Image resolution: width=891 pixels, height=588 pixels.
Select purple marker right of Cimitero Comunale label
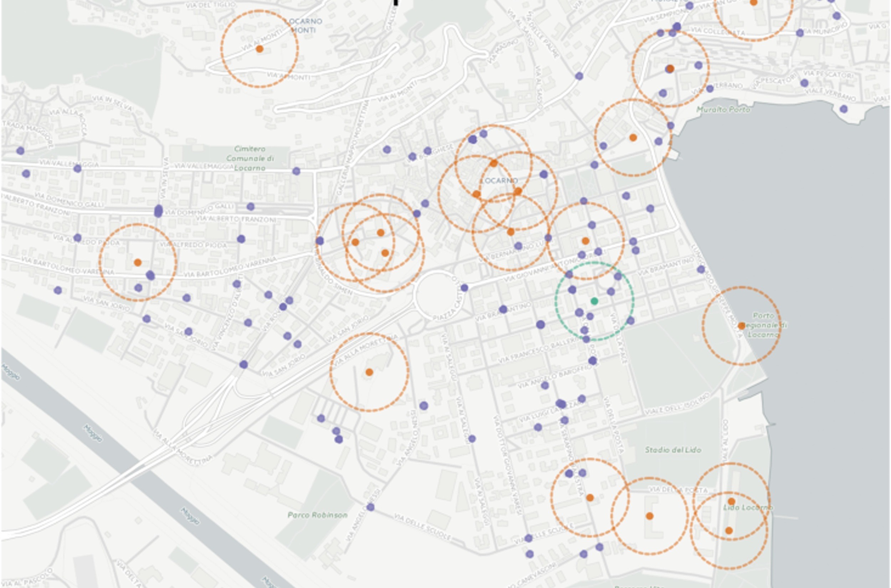pyautogui.click(x=296, y=171)
